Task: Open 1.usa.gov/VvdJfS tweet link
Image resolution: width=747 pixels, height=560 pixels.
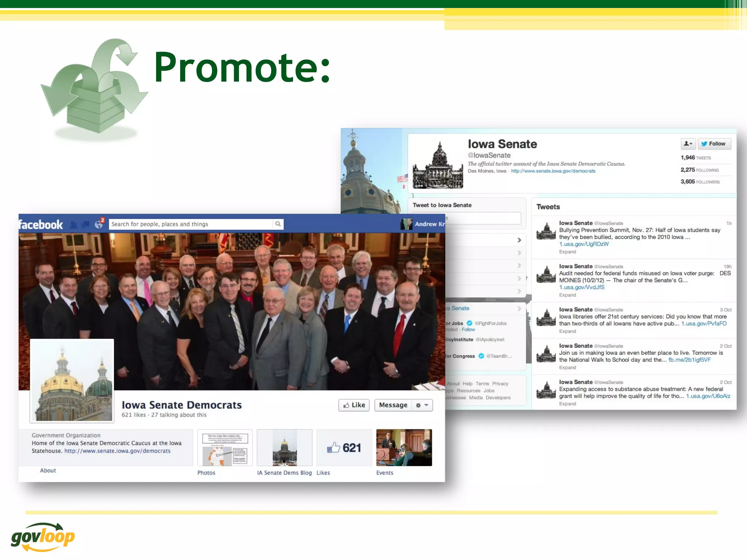Action: pyautogui.click(x=582, y=287)
